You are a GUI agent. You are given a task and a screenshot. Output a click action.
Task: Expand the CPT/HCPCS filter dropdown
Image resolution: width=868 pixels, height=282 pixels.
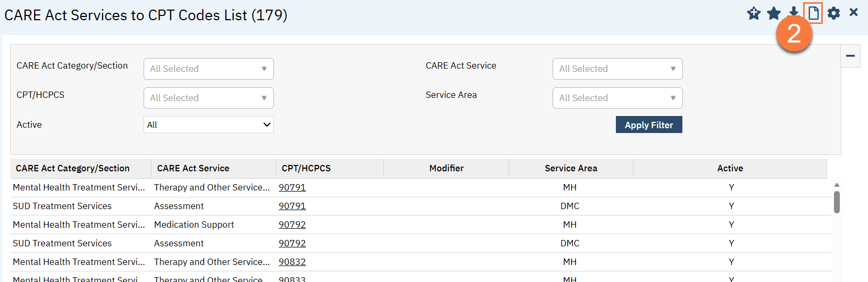tap(208, 98)
